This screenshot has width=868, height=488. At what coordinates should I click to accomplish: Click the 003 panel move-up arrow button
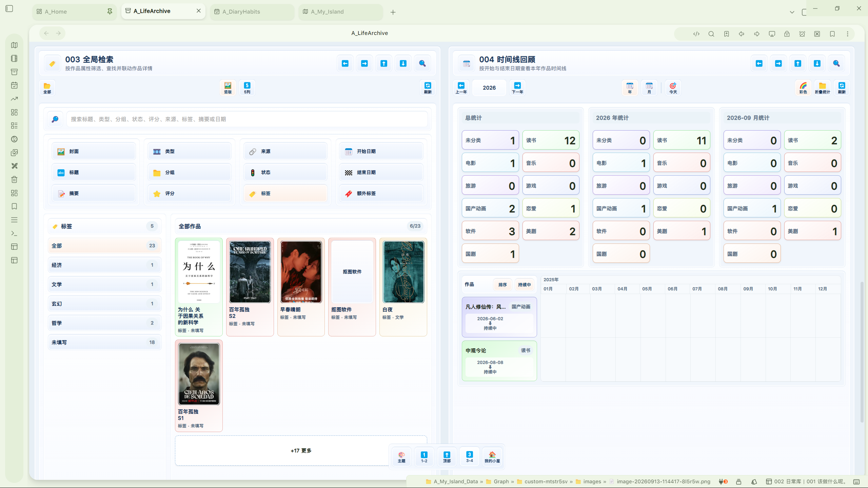384,63
